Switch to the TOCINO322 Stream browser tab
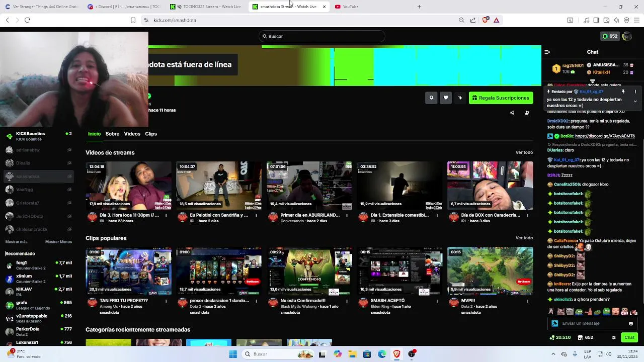 [206, 7]
